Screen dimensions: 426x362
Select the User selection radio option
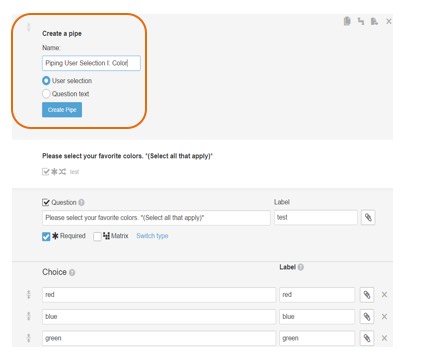pos(46,81)
